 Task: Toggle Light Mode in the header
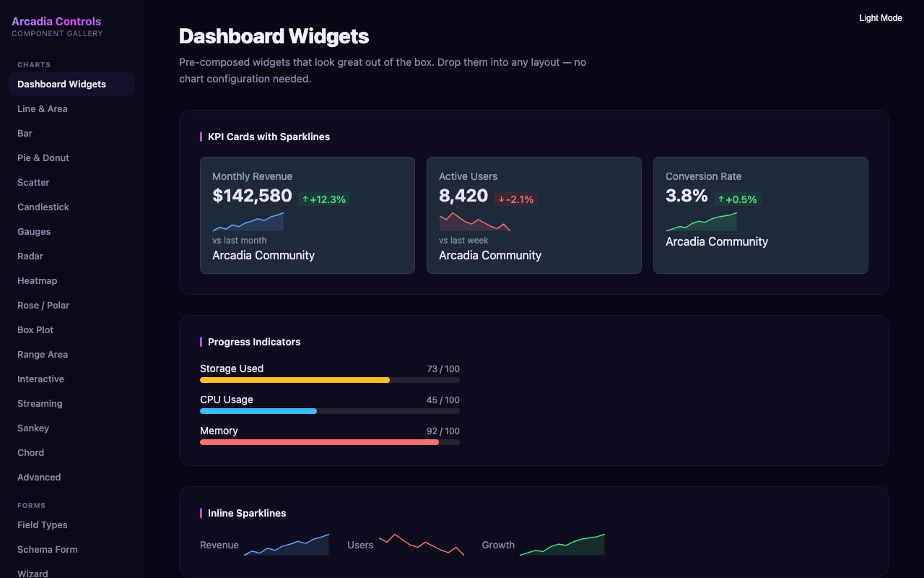[x=880, y=17]
